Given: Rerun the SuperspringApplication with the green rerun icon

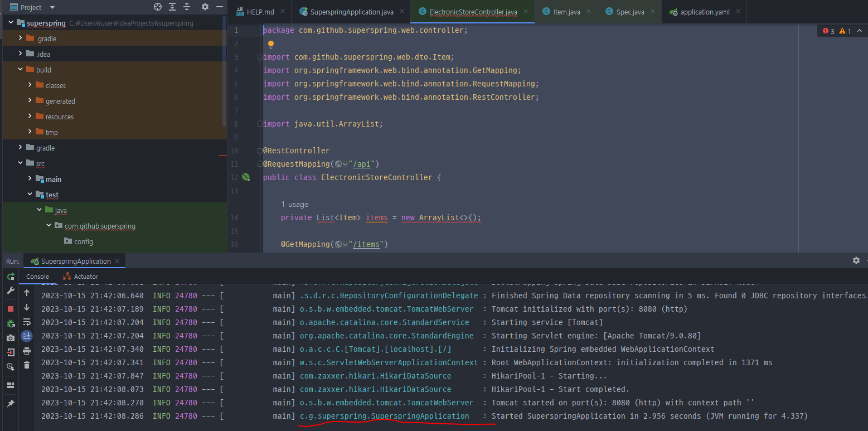Looking at the screenshot, I should (11, 277).
